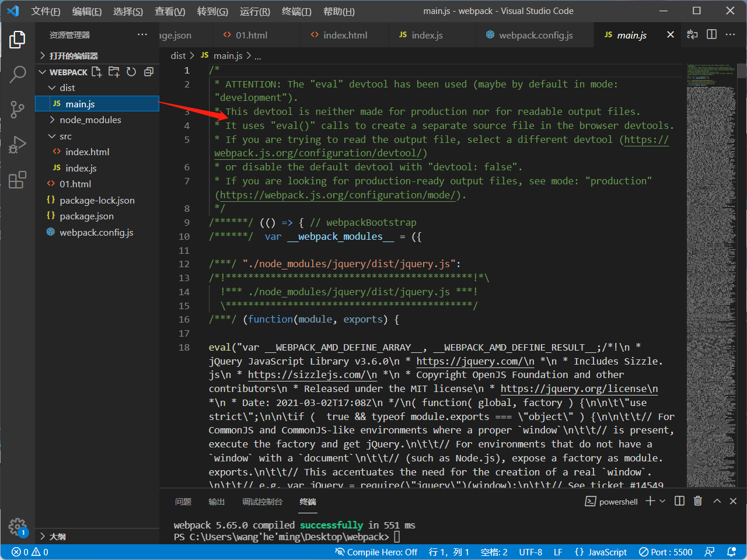Open the Go menu

(212, 11)
